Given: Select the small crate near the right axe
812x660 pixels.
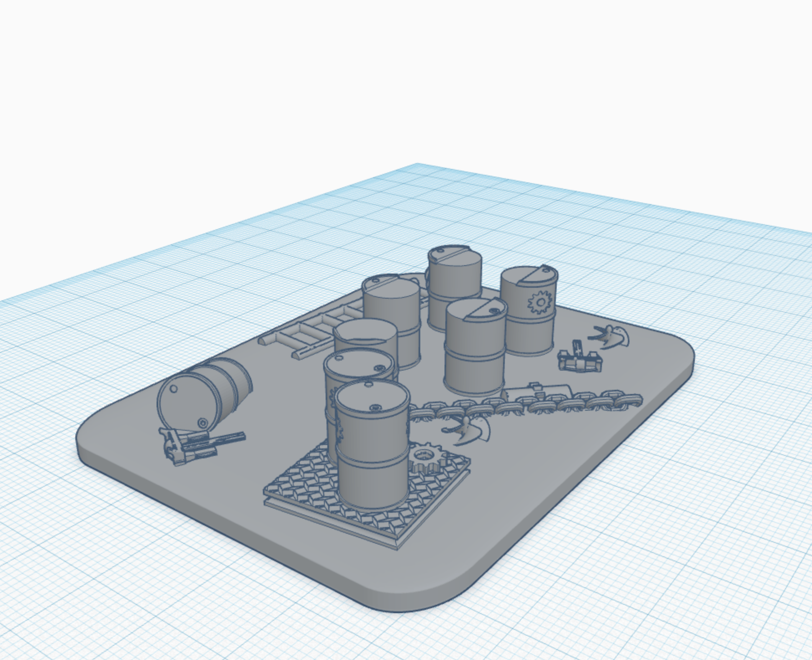Looking at the screenshot, I should point(580,362).
